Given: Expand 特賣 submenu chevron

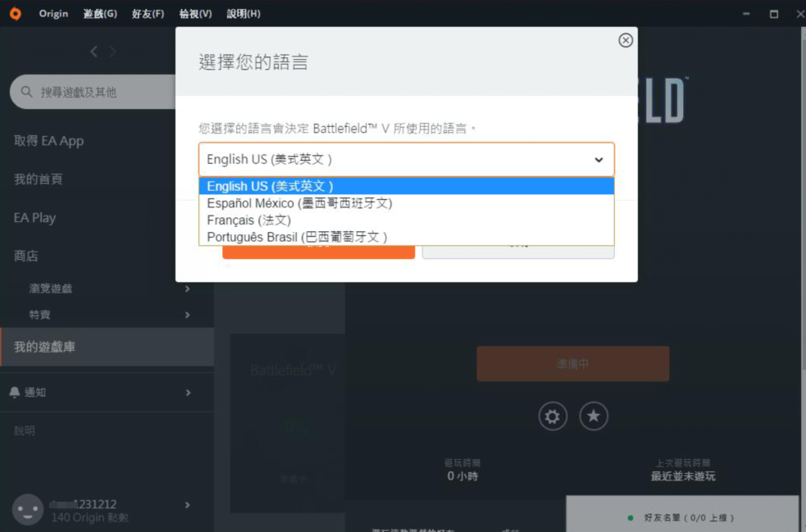Looking at the screenshot, I should coord(188,315).
